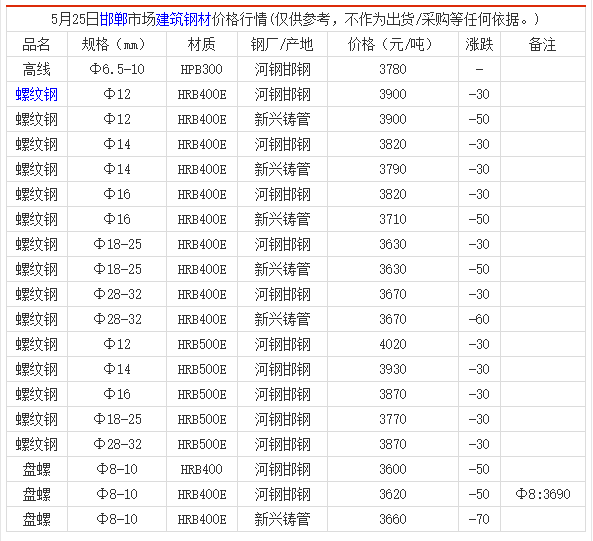Click the price cell showing 3930
This screenshot has width=593, height=541.
(x=393, y=369)
